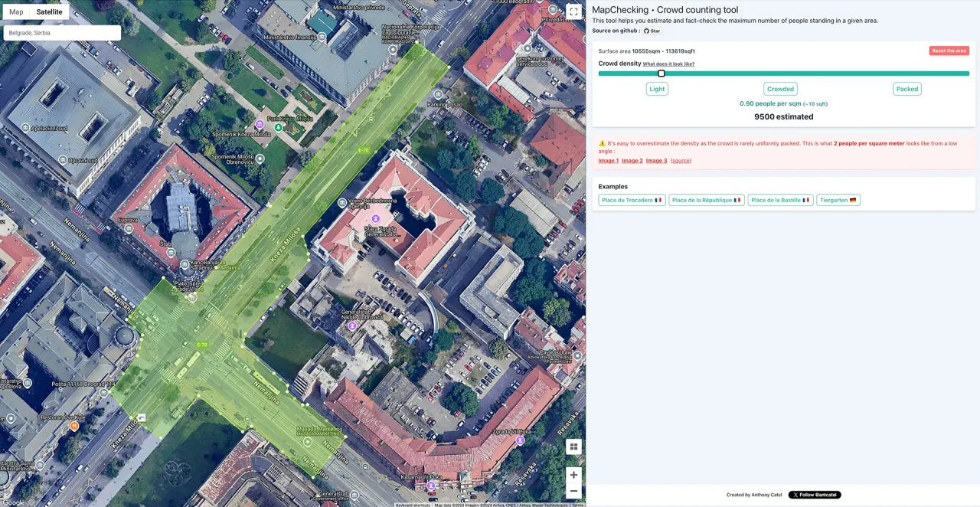The image size is (980, 507).
Task: Click the map zoom in plus button
Action: point(573,475)
